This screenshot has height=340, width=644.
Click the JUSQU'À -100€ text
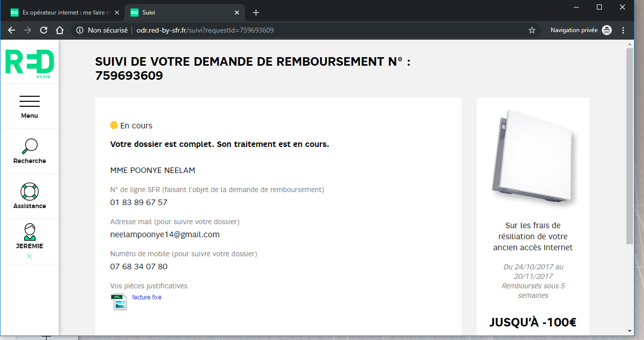[533, 322]
